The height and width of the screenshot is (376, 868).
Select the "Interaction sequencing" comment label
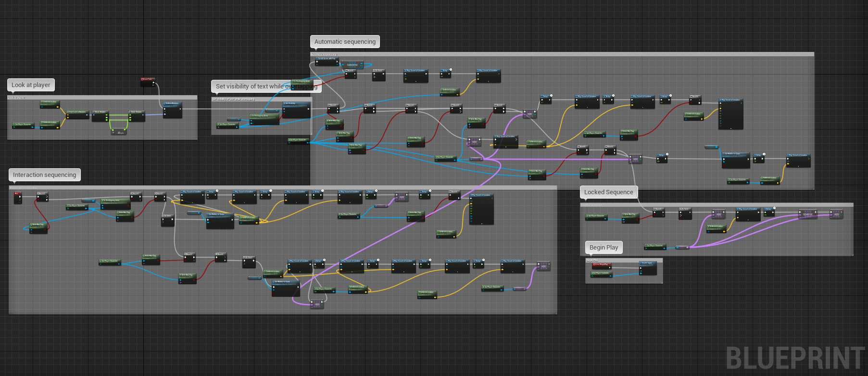(x=44, y=175)
